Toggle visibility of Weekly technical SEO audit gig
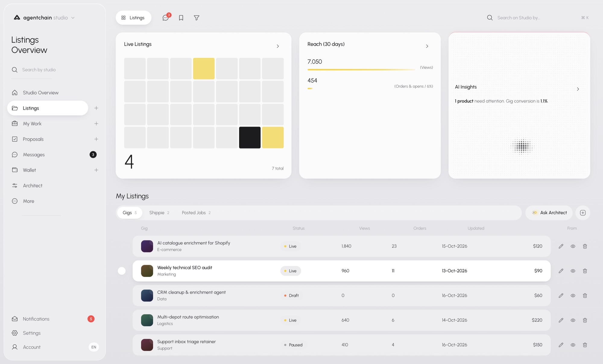Image resolution: width=603 pixels, height=364 pixels. point(573,271)
